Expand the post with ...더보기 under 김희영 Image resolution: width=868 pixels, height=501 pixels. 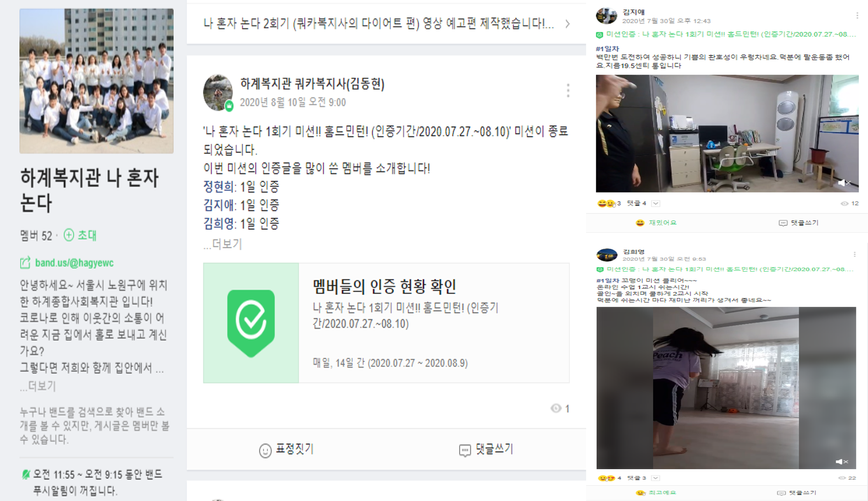222,244
